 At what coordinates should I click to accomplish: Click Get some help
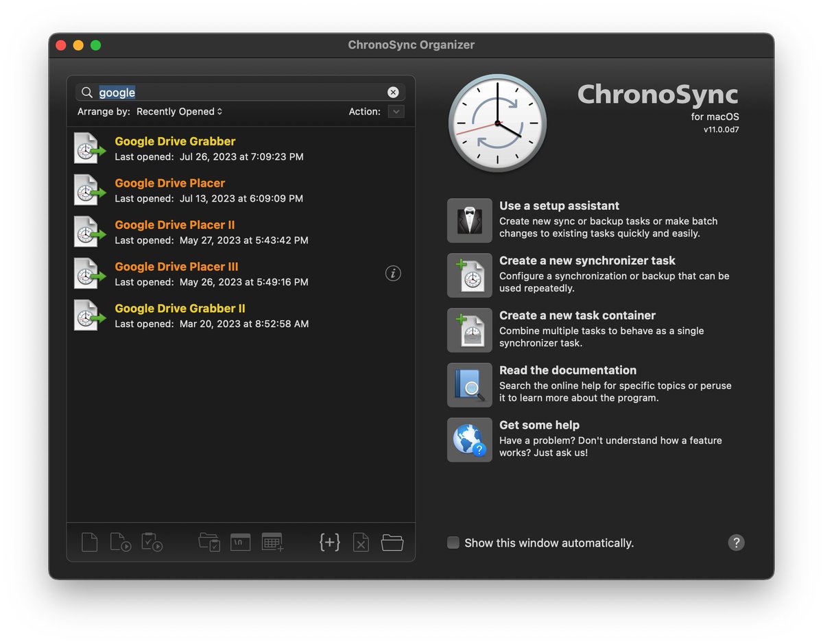tap(539, 425)
